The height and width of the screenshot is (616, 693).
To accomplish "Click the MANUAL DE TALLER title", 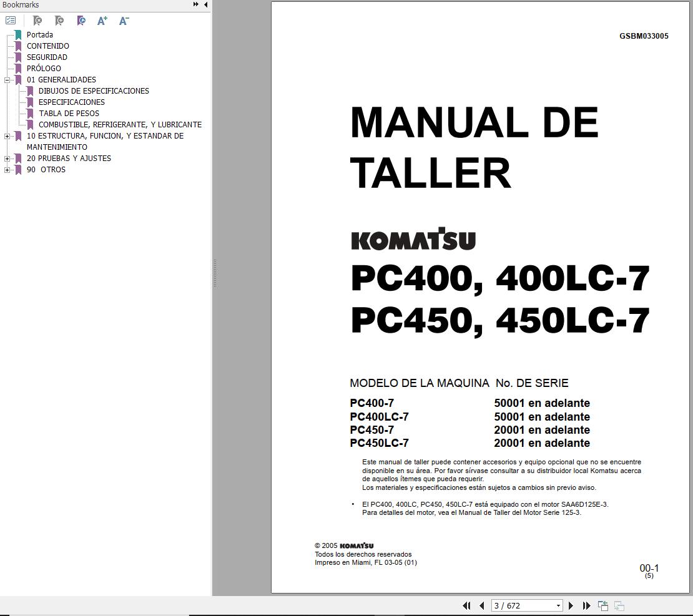I will [x=474, y=147].
